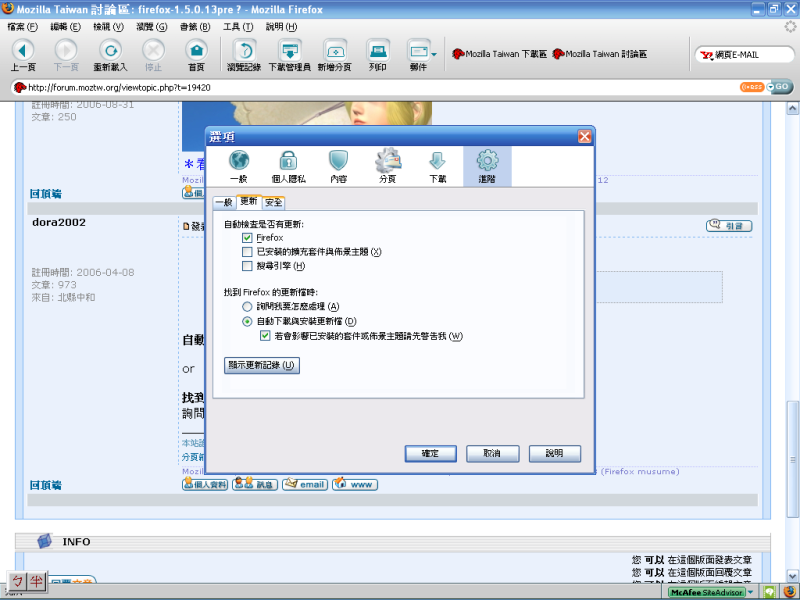This screenshot has width=800, height=600.
Task: Select the 分頁 pane icon
Action: pos(388,166)
